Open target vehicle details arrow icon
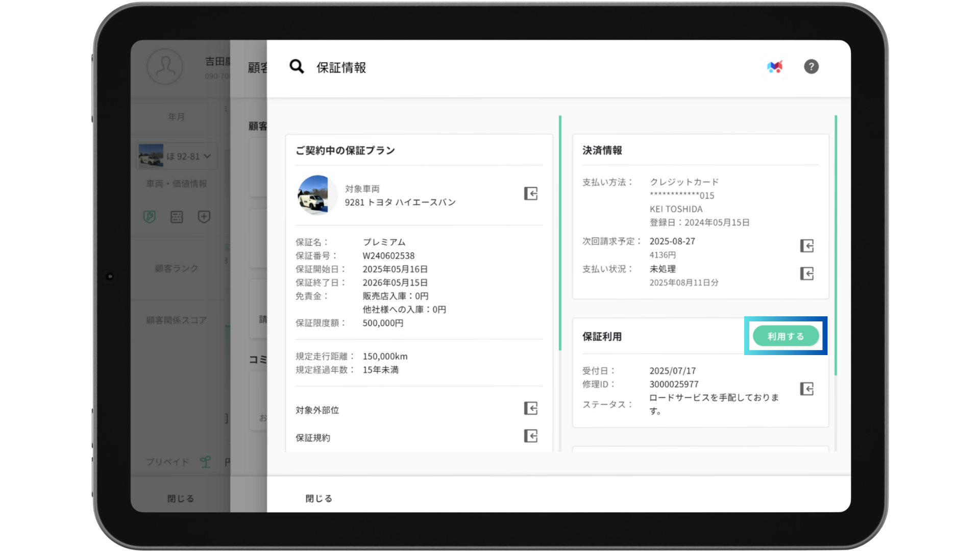The image size is (980, 551). pos(531,194)
